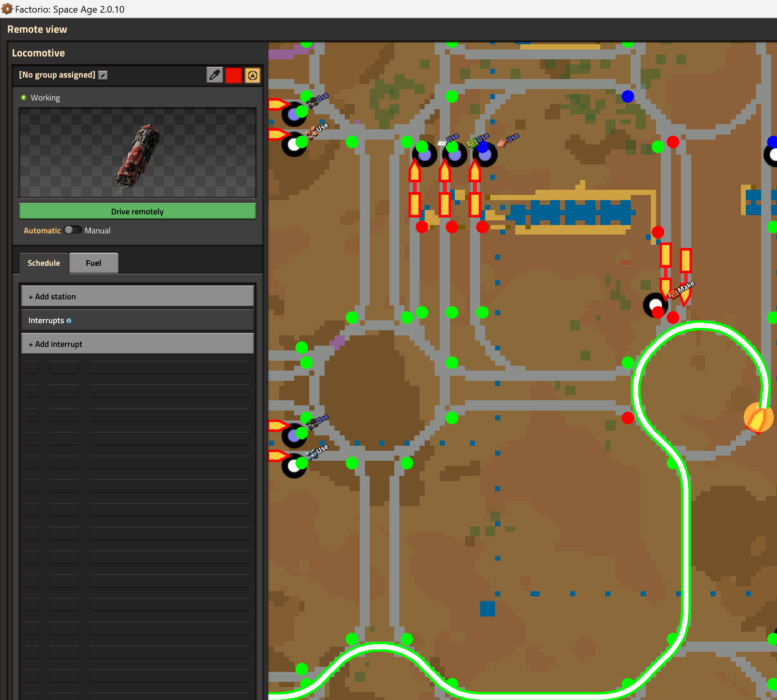Click the Drive remotely button
This screenshot has width=777, height=700.
click(x=138, y=212)
